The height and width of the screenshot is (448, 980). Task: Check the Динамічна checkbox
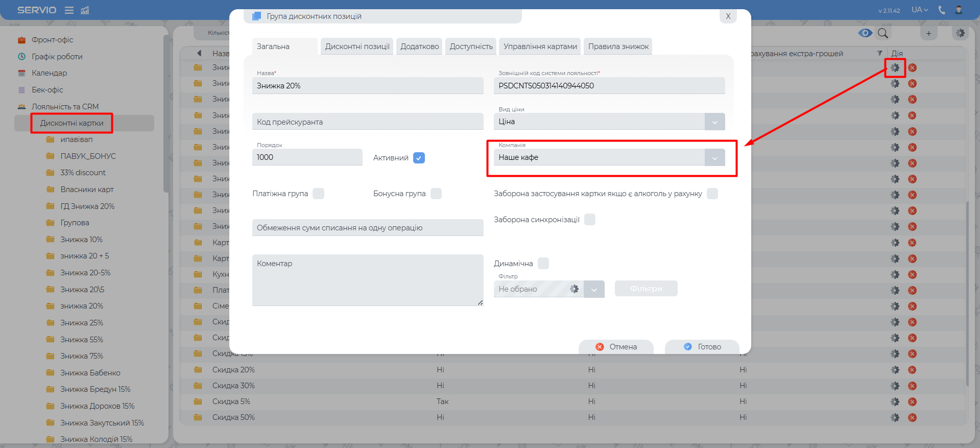point(543,264)
